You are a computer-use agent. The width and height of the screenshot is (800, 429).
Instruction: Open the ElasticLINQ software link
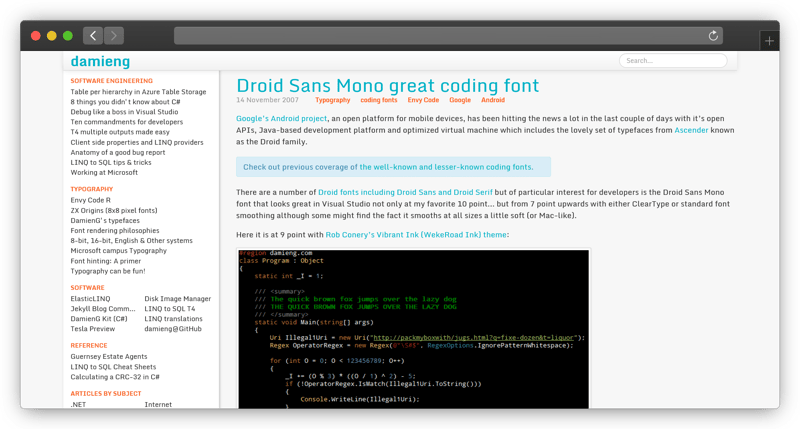[x=90, y=298]
